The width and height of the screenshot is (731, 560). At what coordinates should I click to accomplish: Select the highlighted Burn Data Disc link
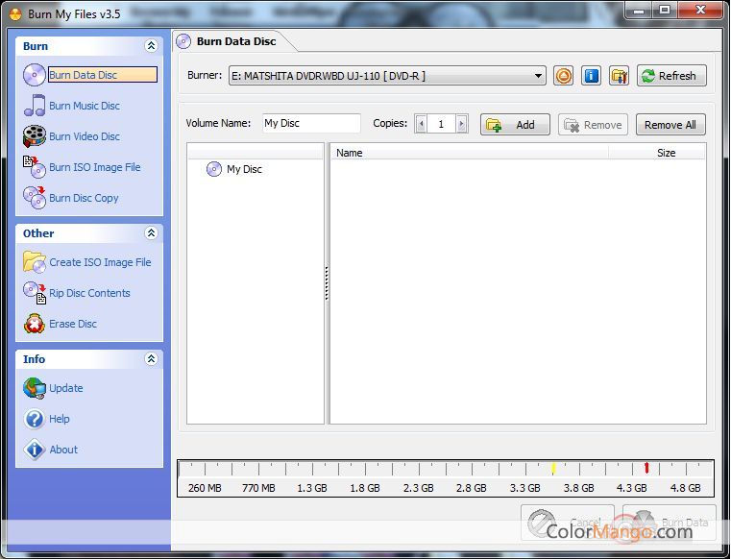coord(103,75)
